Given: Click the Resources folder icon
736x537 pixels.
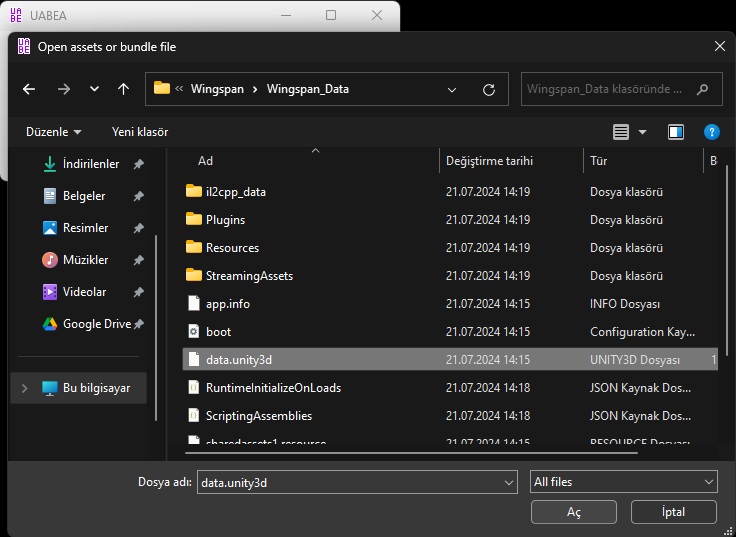Looking at the screenshot, I should point(194,247).
